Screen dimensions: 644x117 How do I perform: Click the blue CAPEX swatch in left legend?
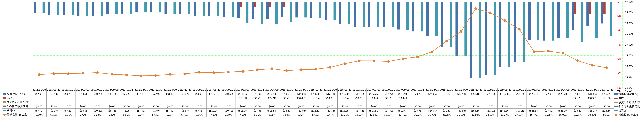click(x=4, y=94)
